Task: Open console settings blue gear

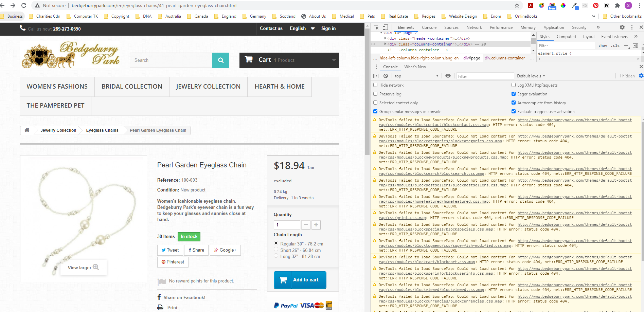Action: click(641, 76)
